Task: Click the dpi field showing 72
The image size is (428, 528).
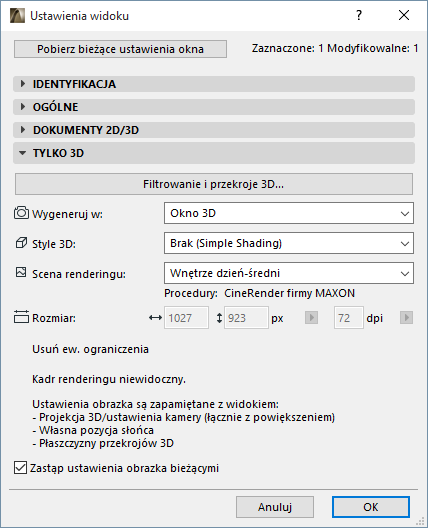Action: 349,318
